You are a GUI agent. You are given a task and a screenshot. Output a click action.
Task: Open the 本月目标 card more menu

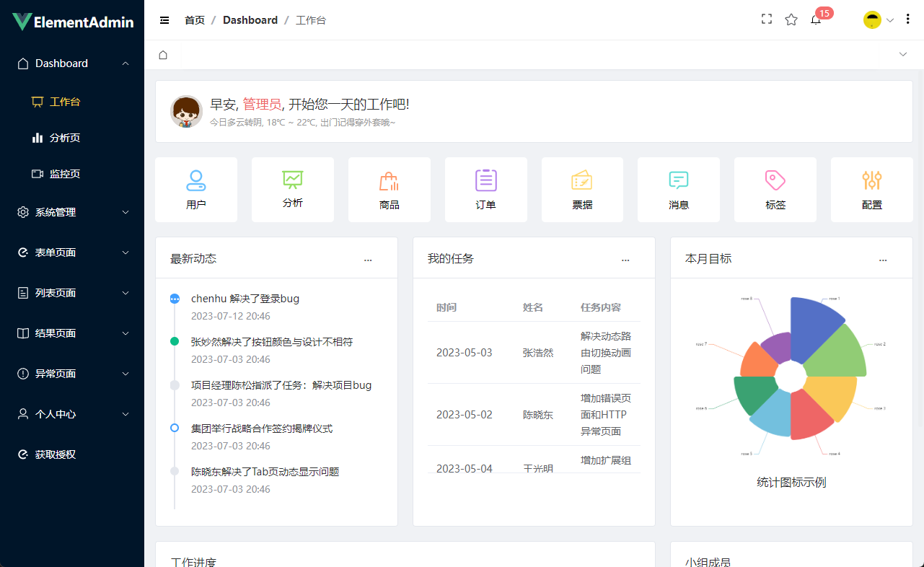pos(883,259)
